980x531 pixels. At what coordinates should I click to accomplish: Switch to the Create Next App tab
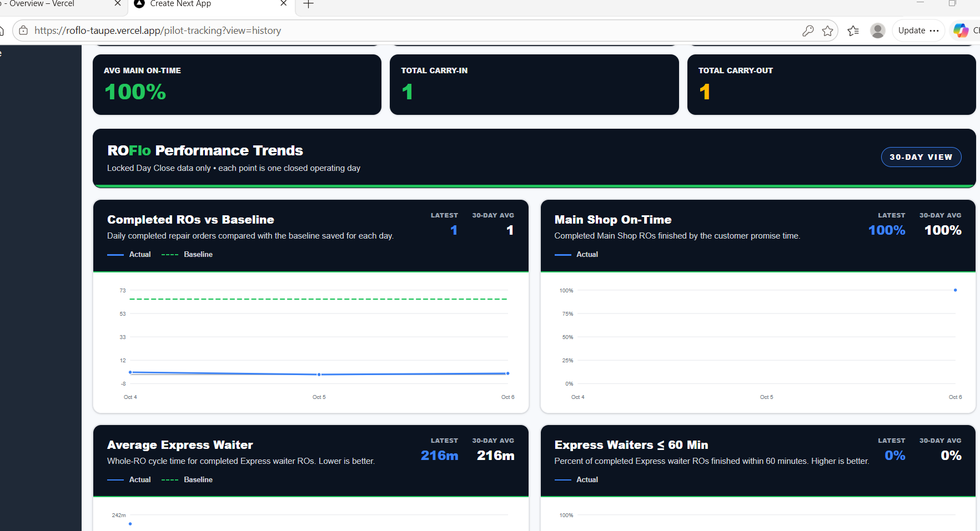[211, 4]
